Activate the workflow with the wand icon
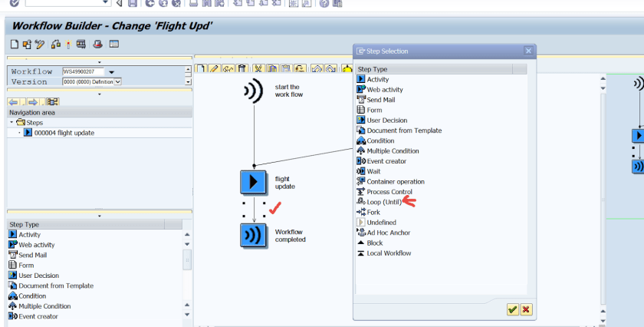This screenshot has width=644, height=327. click(x=68, y=44)
